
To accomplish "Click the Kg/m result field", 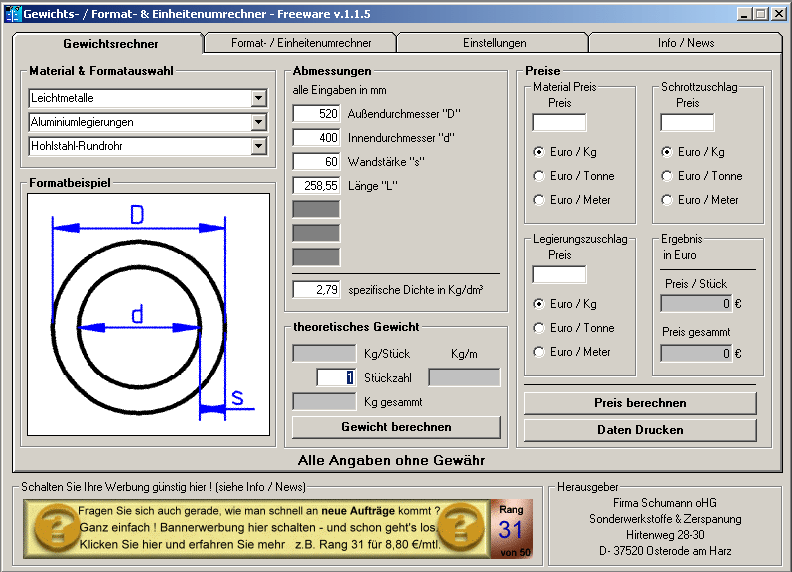I will (x=464, y=377).
